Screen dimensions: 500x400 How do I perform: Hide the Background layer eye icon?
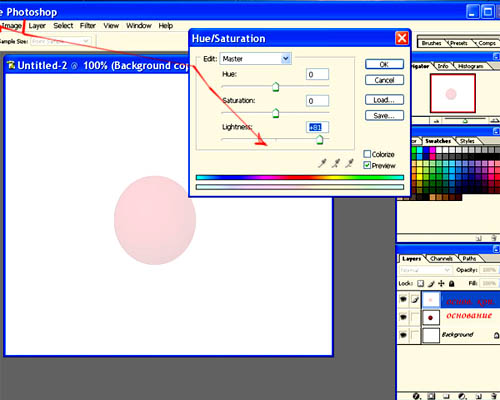click(x=403, y=334)
